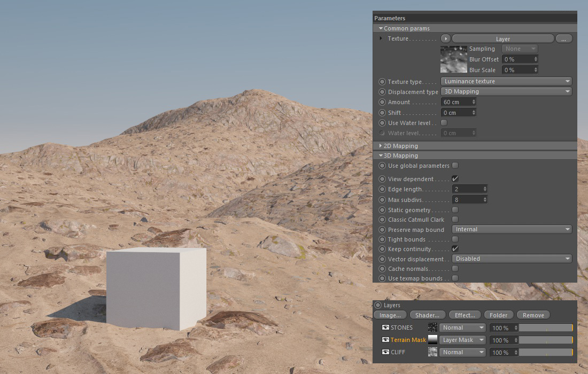Image resolution: width=588 pixels, height=374 pixels.
Task: Click the Remove button in Layers
Action: [533, 315]
